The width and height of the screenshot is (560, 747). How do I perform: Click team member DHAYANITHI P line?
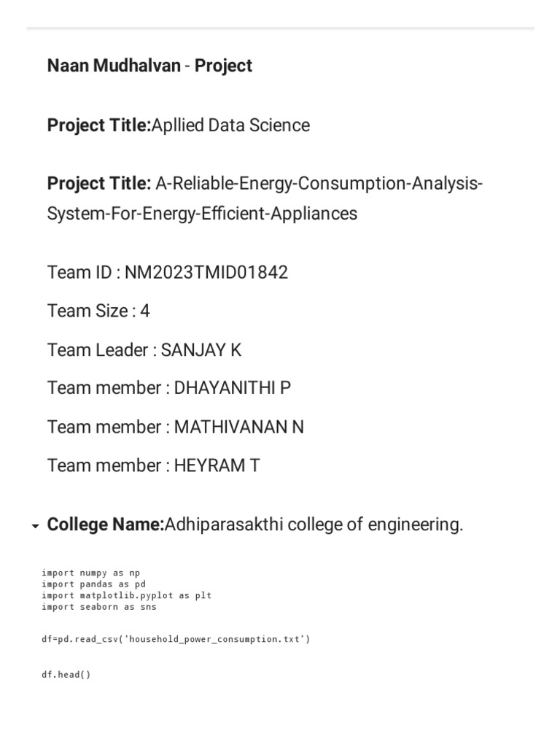pyautogui.click(x=169, y=388)
